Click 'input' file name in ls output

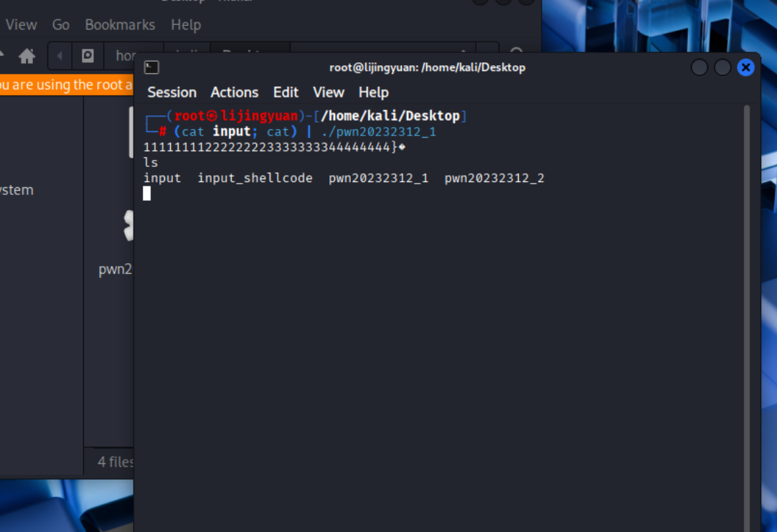162,179
